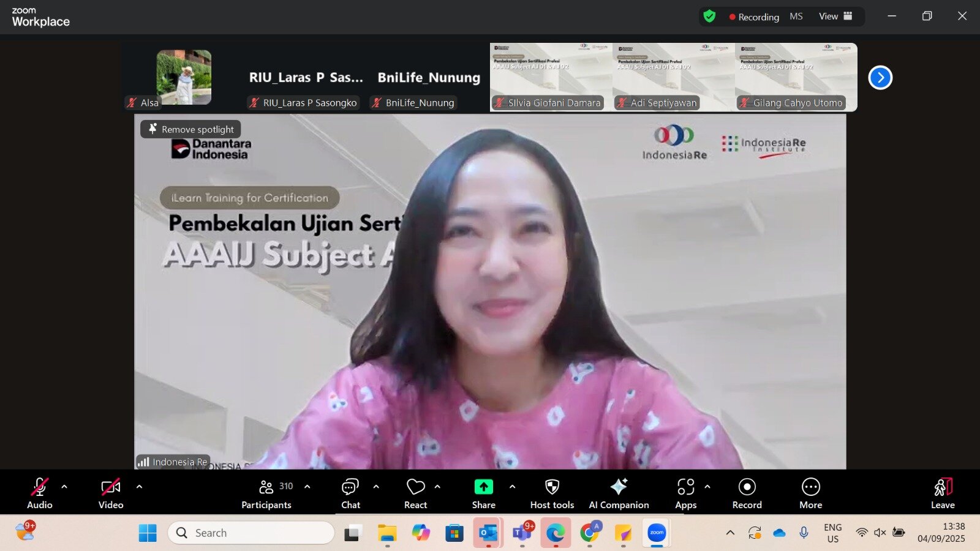
Task: Expand video options arrow next to Video
Action: (x=139, y=487)
